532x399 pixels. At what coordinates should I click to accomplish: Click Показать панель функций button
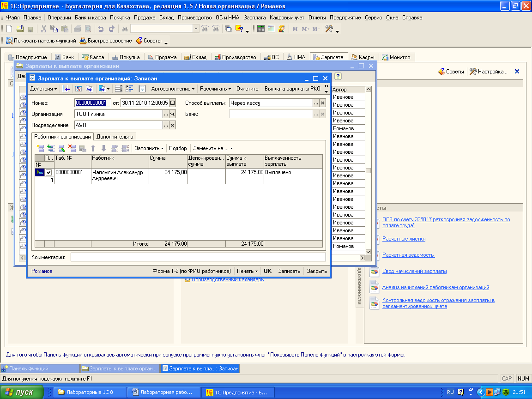pyautogui.click(x=41, y=41)
